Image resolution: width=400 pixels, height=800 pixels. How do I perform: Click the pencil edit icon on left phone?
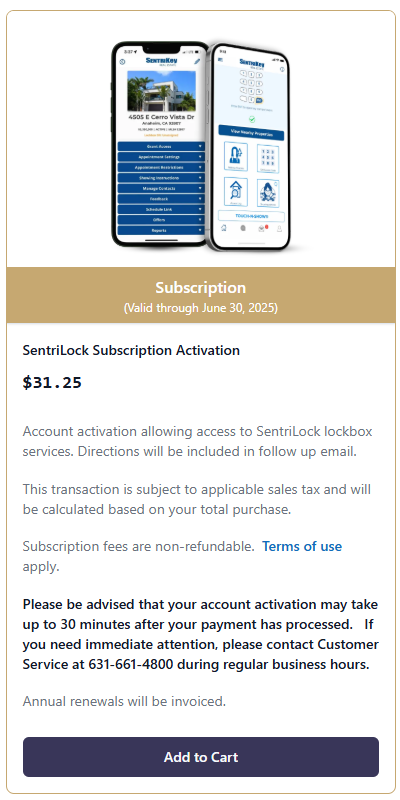click(197, 62)
